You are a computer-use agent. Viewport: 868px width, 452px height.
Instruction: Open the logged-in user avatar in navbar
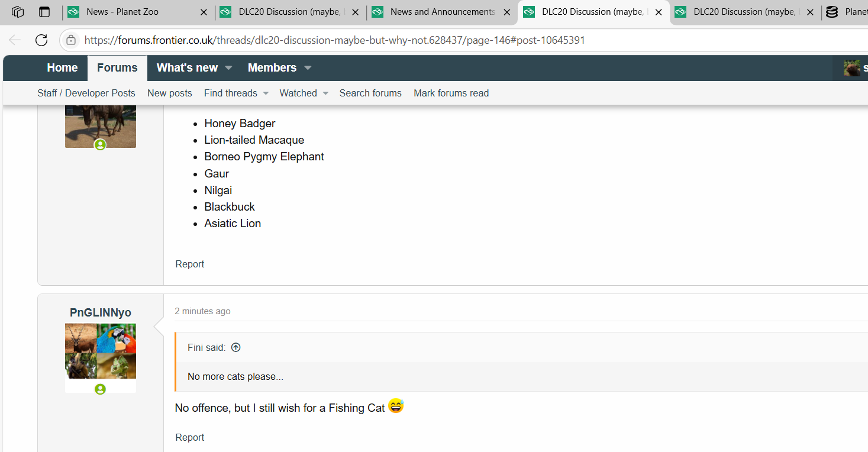[852, 68]
